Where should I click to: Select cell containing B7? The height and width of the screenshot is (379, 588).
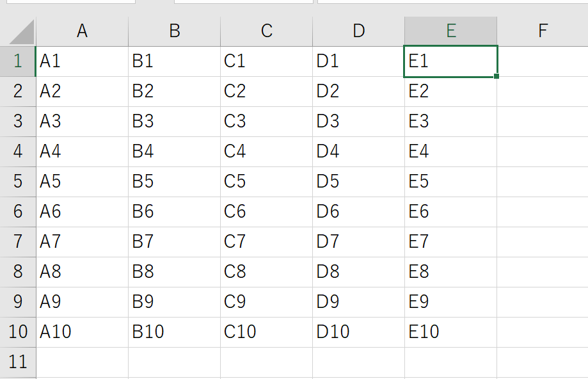(x=175, y=241)
